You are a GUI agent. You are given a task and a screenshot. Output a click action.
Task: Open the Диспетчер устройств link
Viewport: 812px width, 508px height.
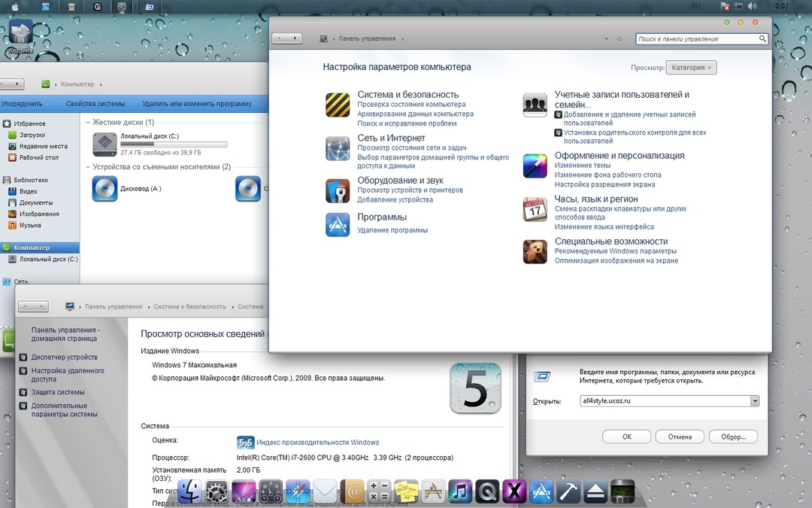(x=64, y=357)
